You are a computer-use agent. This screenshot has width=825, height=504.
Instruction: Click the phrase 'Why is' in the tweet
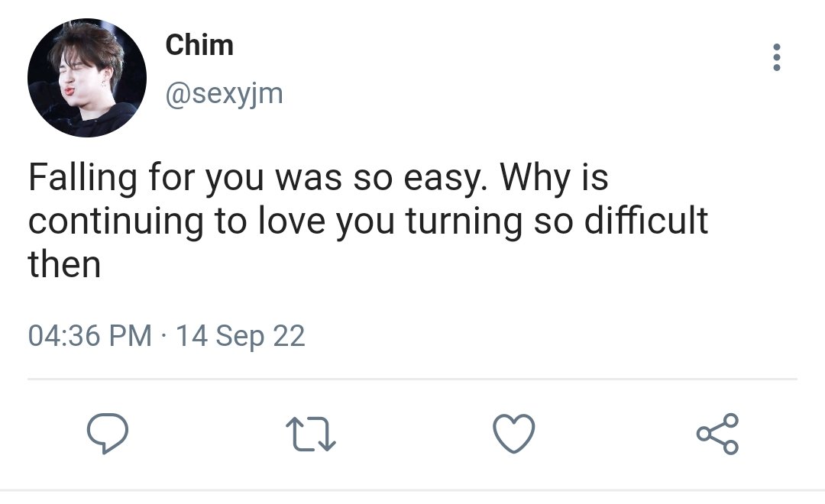point(554,178)
